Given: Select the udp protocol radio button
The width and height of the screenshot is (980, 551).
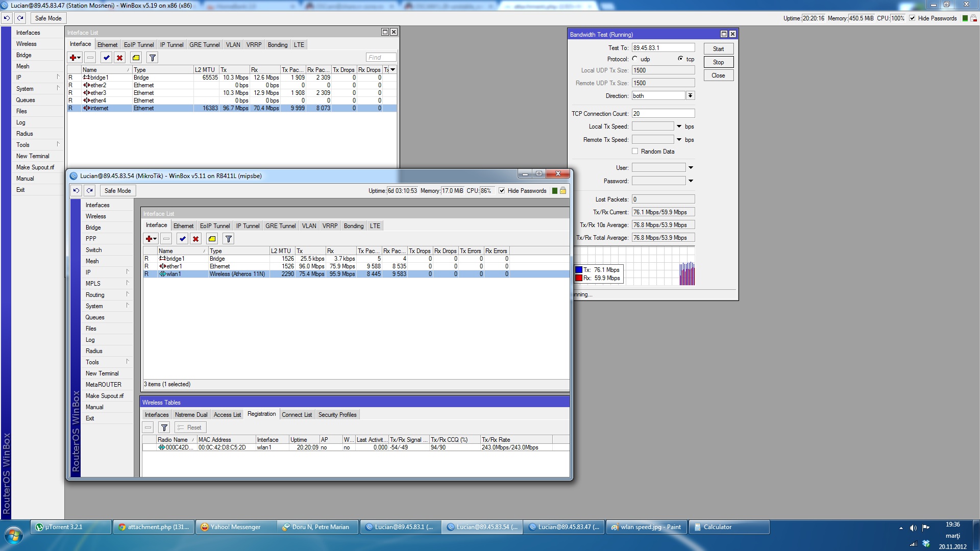Looking at the screenshot, I should click(x=635, y=59).
